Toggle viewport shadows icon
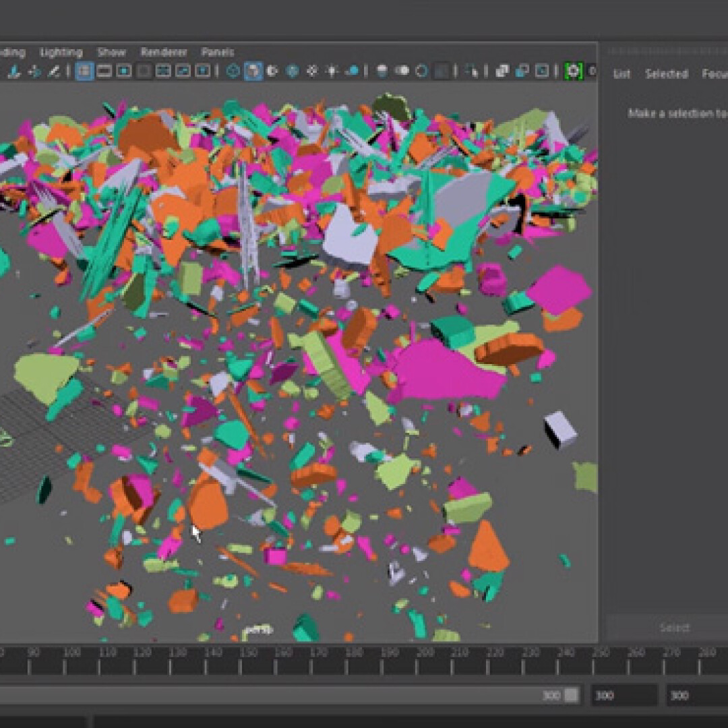 tap(352, 71)
